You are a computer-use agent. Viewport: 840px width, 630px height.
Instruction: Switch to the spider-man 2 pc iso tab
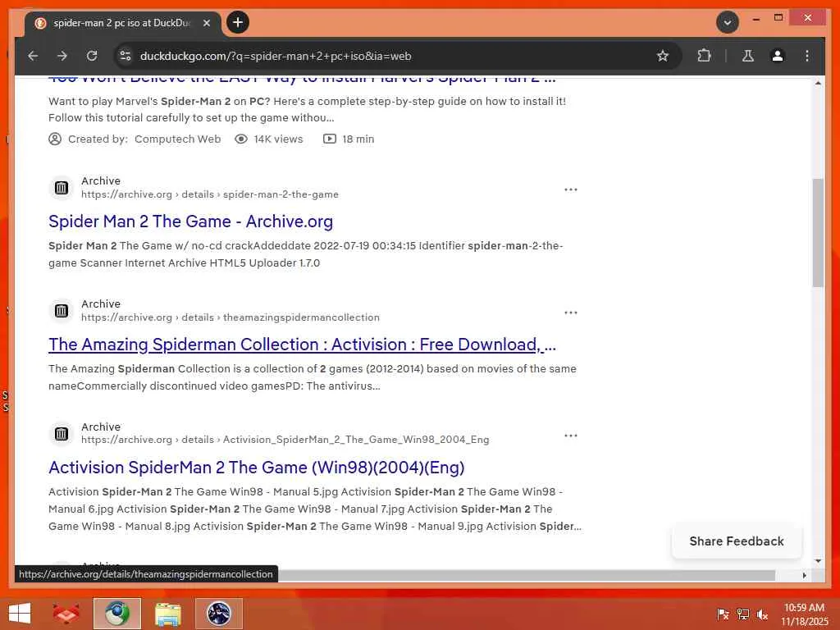(121, 23)
